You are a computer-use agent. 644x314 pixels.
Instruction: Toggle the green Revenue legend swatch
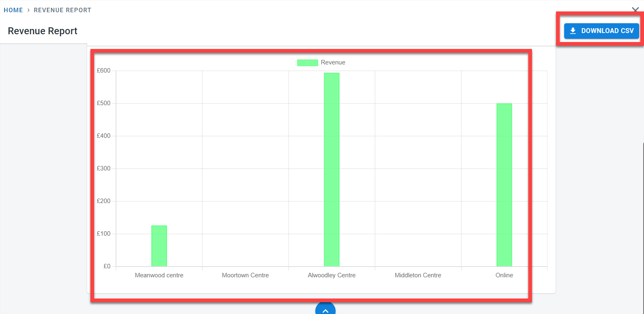[307, 62]
